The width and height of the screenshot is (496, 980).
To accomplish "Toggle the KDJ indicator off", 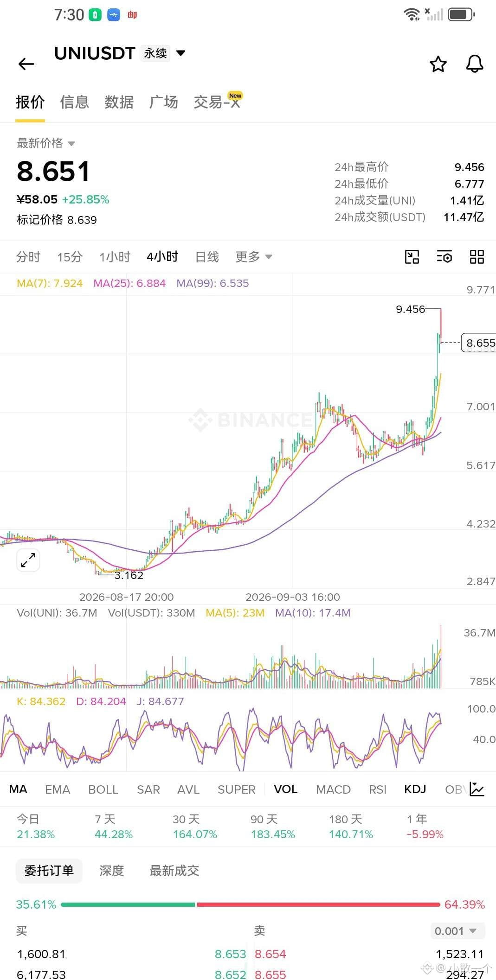I will click(415, 789).
